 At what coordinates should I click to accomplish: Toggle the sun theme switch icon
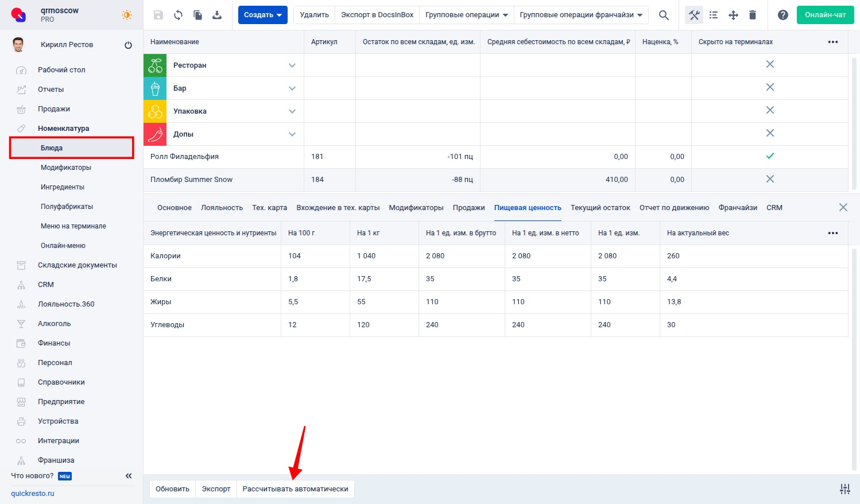[127, 15]
